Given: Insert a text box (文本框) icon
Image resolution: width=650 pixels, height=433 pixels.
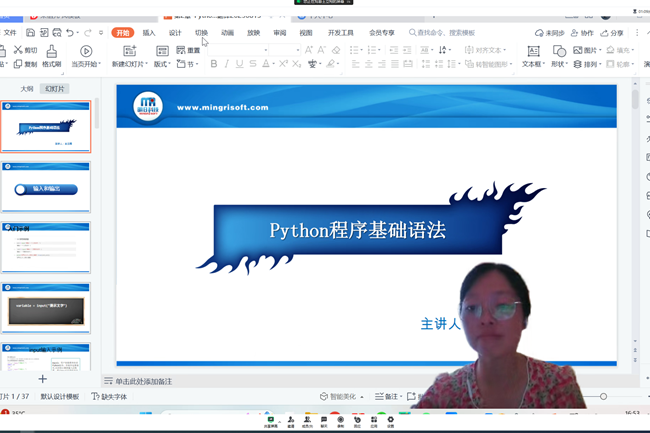Looking at the screenshot, I should pyautogui.click(x=533, y=51).
